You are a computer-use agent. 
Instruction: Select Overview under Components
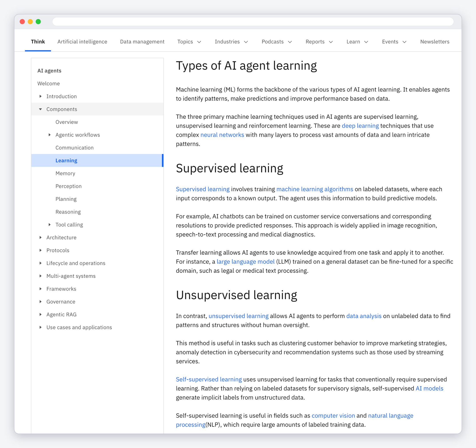coord(66,122)
